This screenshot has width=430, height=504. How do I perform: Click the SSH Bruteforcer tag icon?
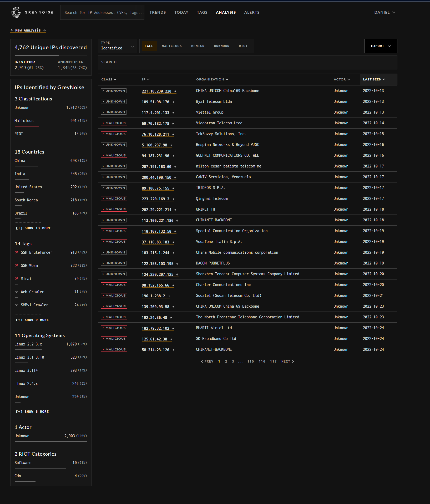click(16, 252)
